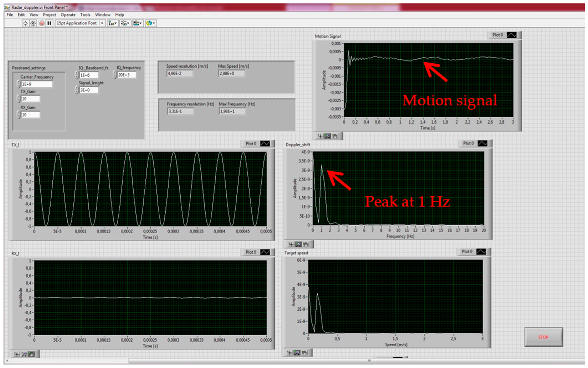
Task: Click Run Continuously toolbar icon
Action: [33, 23]
